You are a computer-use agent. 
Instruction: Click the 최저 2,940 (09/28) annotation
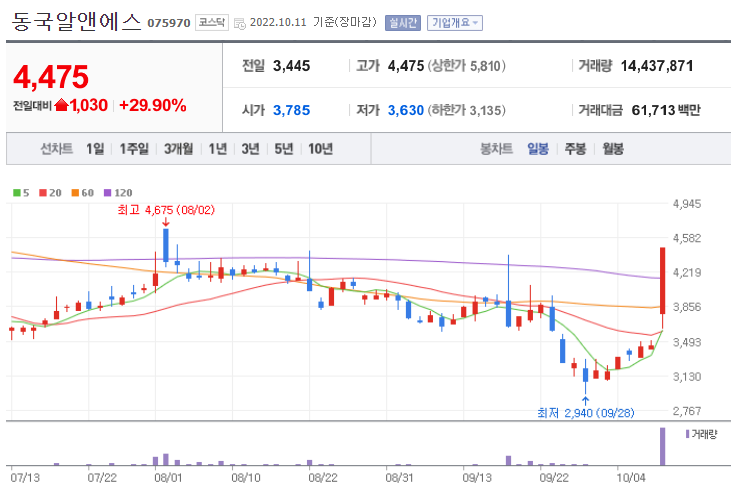click(586, 413)
